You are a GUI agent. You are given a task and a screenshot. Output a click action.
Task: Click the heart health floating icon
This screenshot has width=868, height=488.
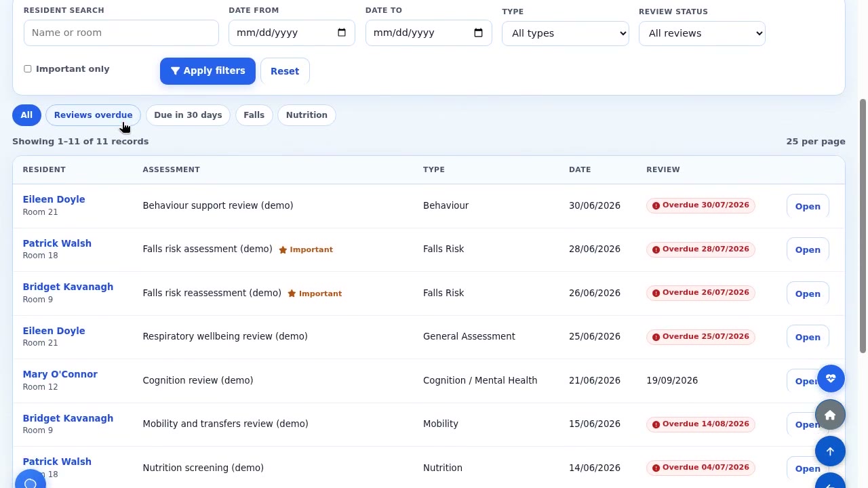pos(830,379)
